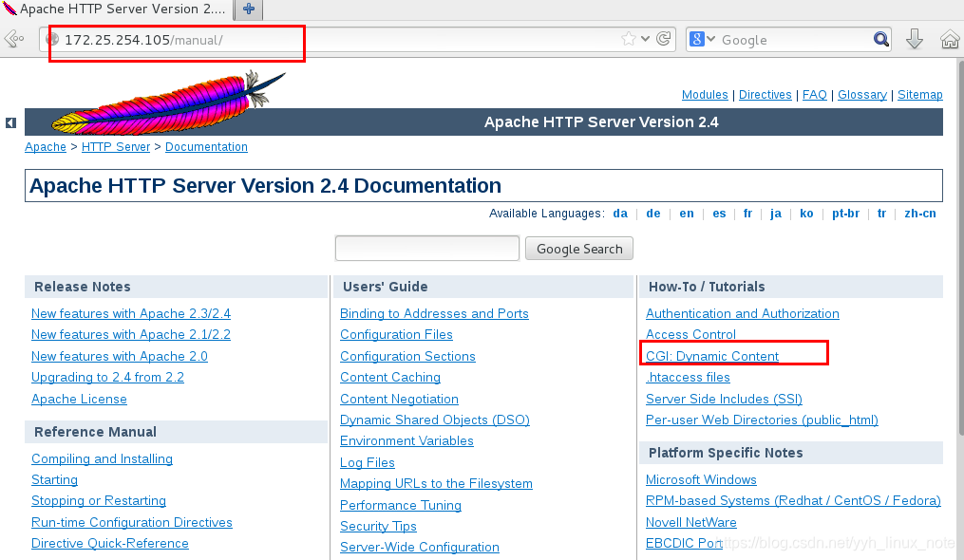
Task: Open the Directives link
Action: [765, 95]
